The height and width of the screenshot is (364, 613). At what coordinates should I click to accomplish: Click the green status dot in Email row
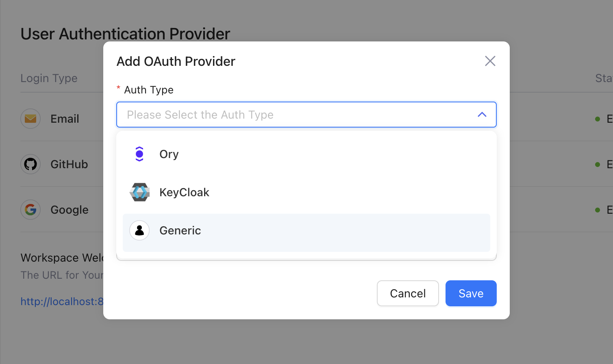pos(598,119)
